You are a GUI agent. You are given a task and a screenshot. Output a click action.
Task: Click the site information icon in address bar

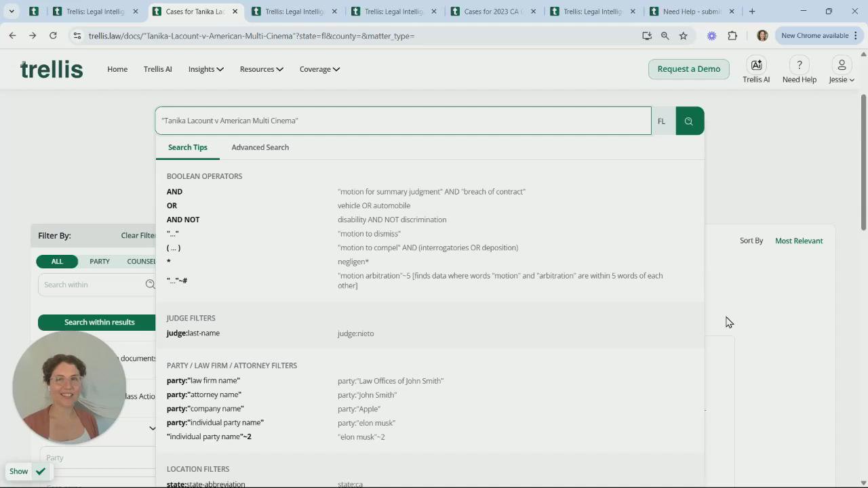coord(77,36)
